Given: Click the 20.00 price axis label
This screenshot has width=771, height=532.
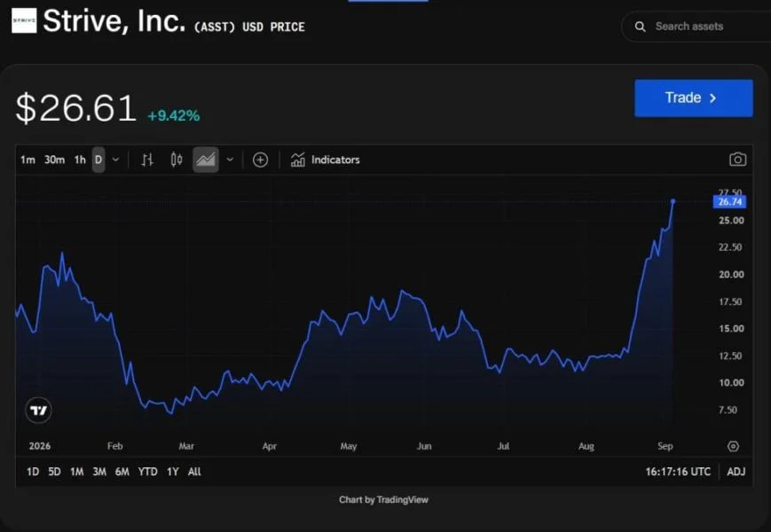Looking at the screenshot, I should pyautogui.click(x=731, y=275).
